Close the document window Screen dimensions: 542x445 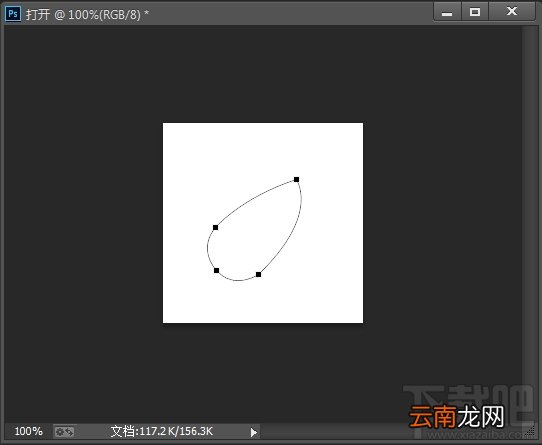(x=512, y=12)
